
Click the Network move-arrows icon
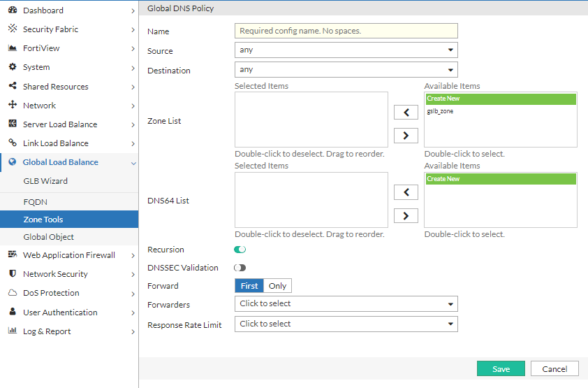pyautogui.click(x=12, y=106)
